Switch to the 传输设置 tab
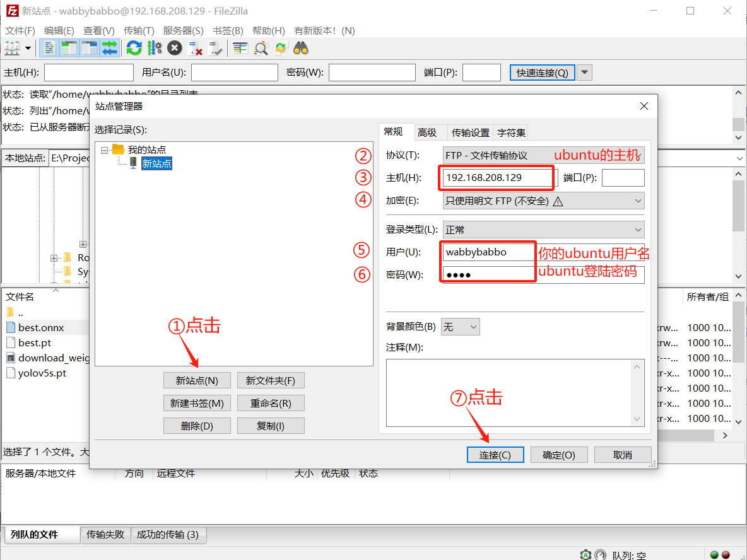 click(470, 133)
